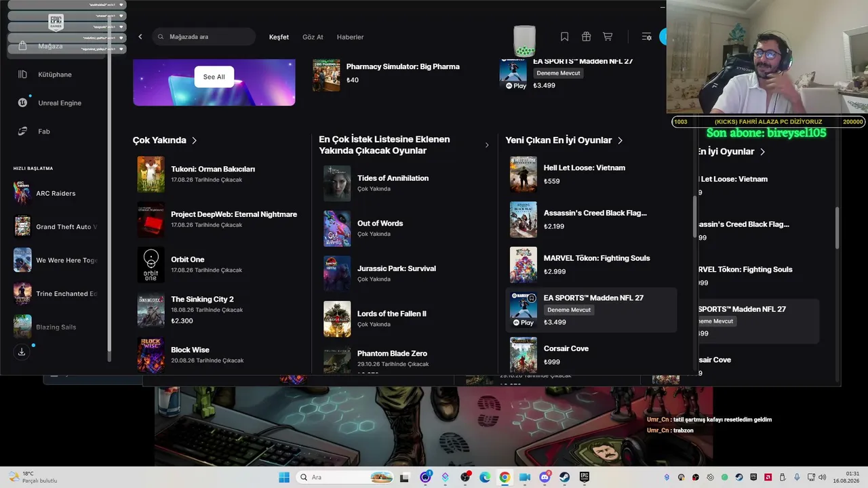Open the Pharmacy Simulator: Big Pharma title
The width and height of the screenshot is (868, 488).
tap(403, 66)
